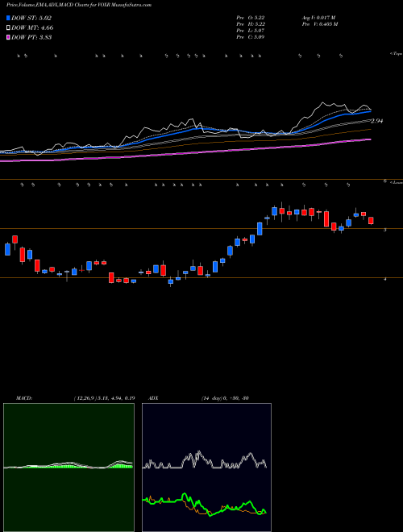403x532 pixels.
Task: Click the 'MACD:' panel heading
Action: (x=24, y=398)
